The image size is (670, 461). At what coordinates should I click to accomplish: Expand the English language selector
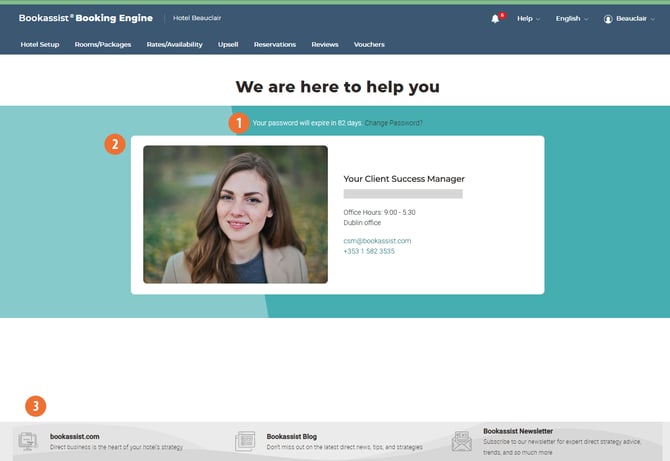click(x=571, y=19)
